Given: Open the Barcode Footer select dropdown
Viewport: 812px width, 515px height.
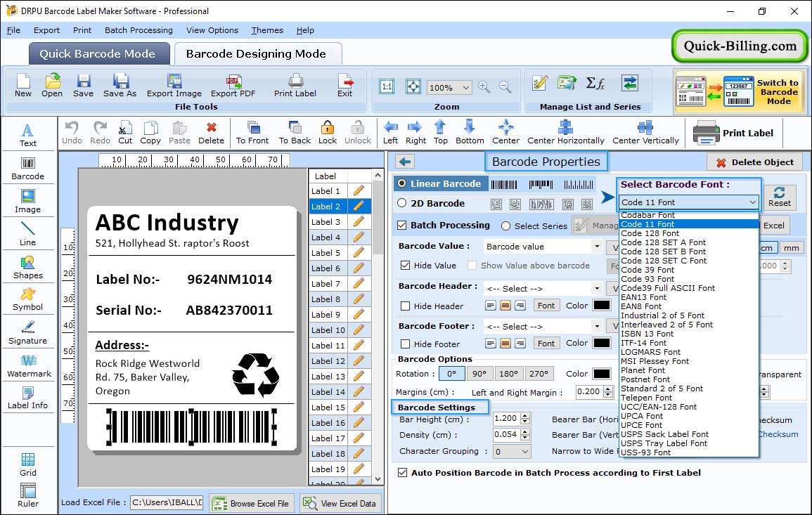Looking at the screenshot, I should [597, 327].
